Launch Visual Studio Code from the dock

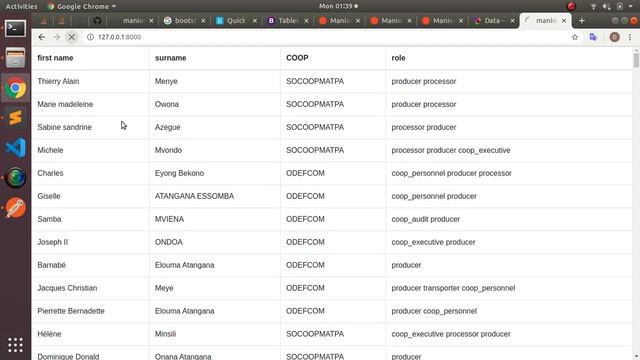click(16, 147)
